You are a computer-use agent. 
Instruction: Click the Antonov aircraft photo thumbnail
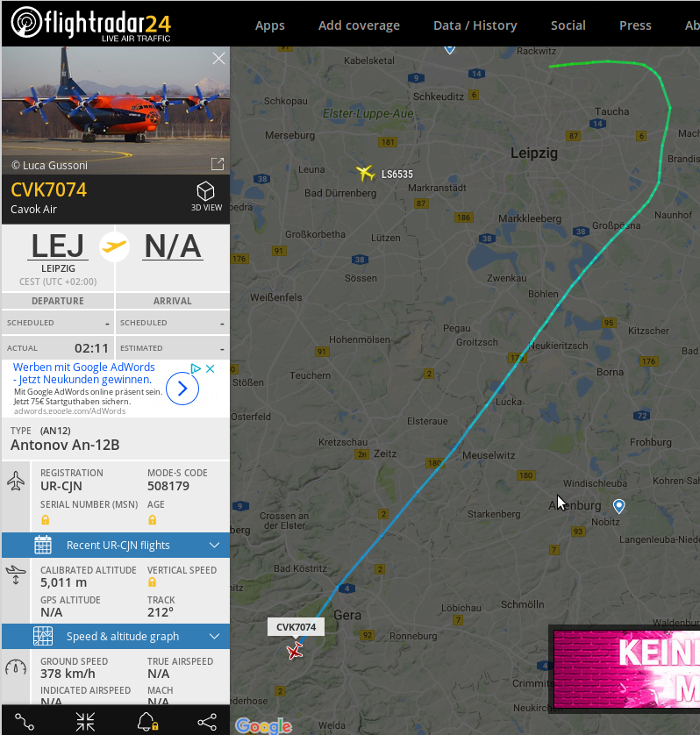[116, 111]
